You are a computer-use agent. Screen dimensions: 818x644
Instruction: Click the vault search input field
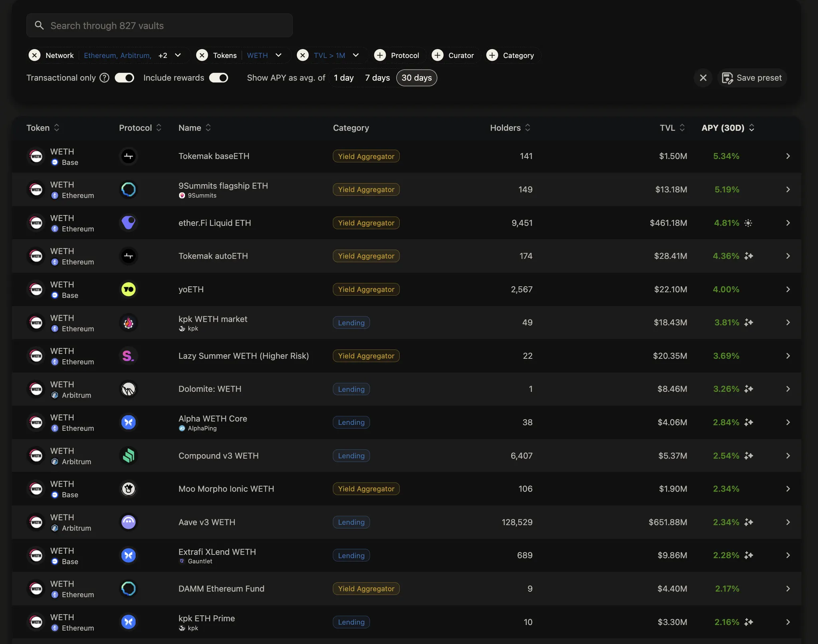(x=160, y=26)
